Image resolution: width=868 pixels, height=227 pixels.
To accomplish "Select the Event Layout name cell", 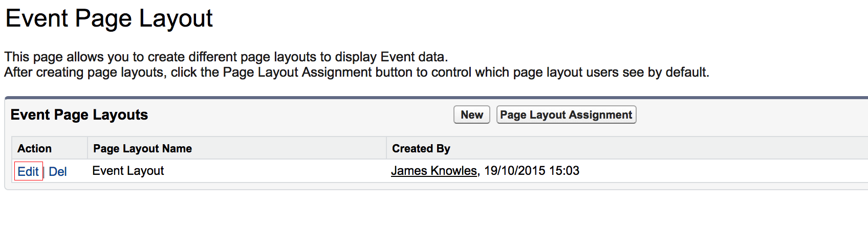I will (x=128, y=171).
